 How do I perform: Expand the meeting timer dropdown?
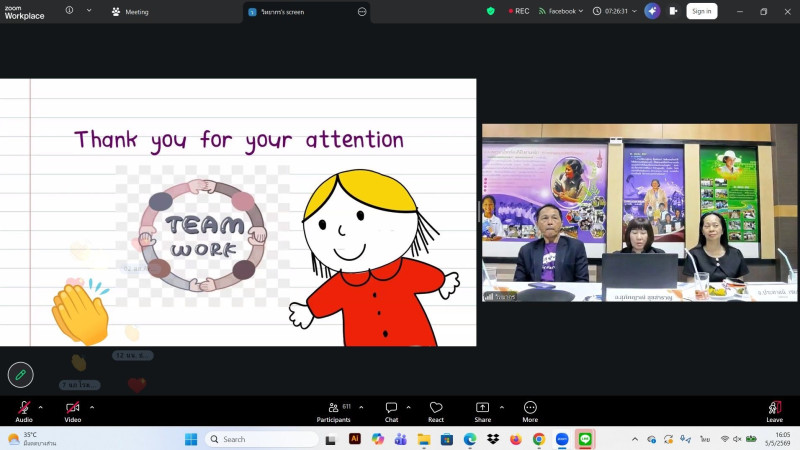click(x=615, y=11)
